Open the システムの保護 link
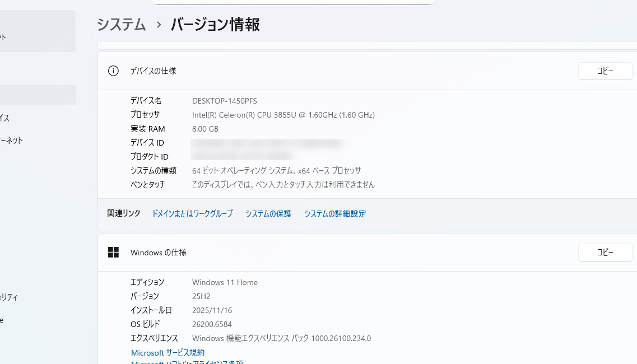The width and height of the screenshot is (637, 364). click(x=268, y=214)
